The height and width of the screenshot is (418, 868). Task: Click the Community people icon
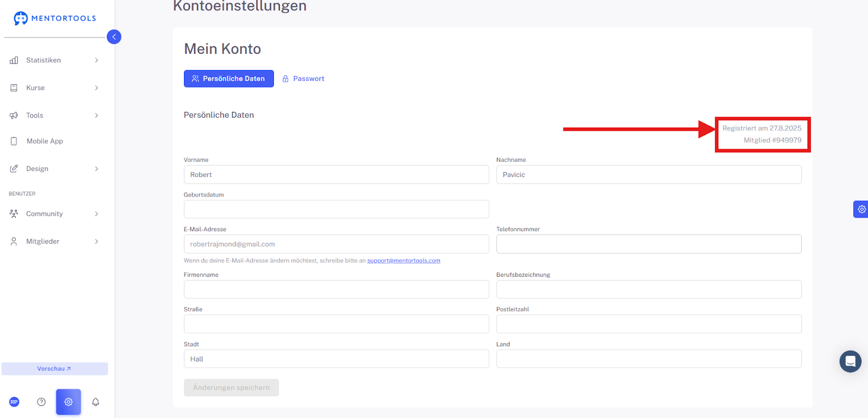pyautogui.click(x=14, y=214)
